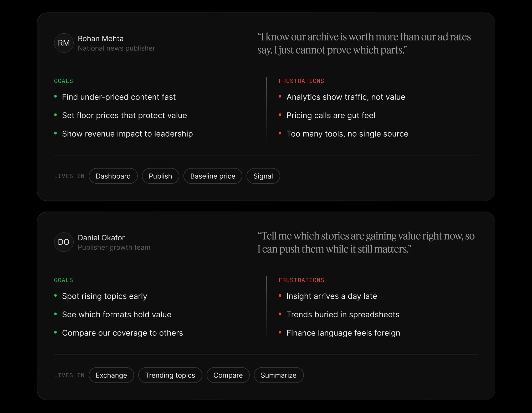Click the name Daniel Okafor
The height and width of the screenshot is (413, 532).
101,238
